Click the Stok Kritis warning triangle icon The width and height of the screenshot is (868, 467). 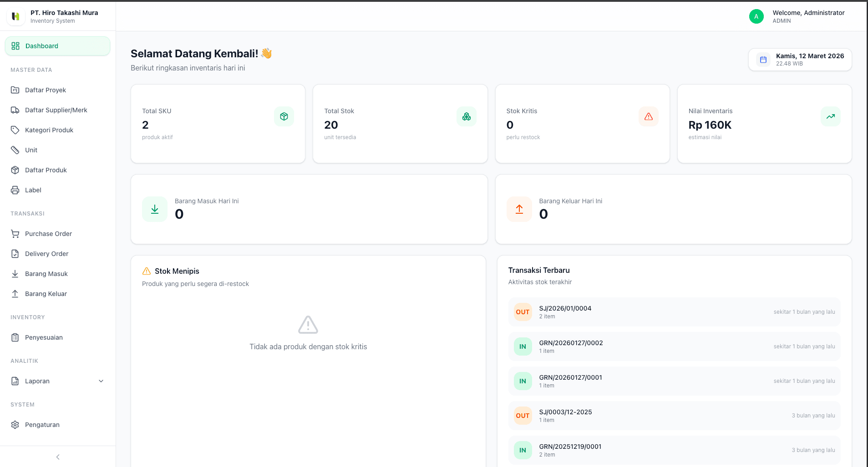point(648,116)
